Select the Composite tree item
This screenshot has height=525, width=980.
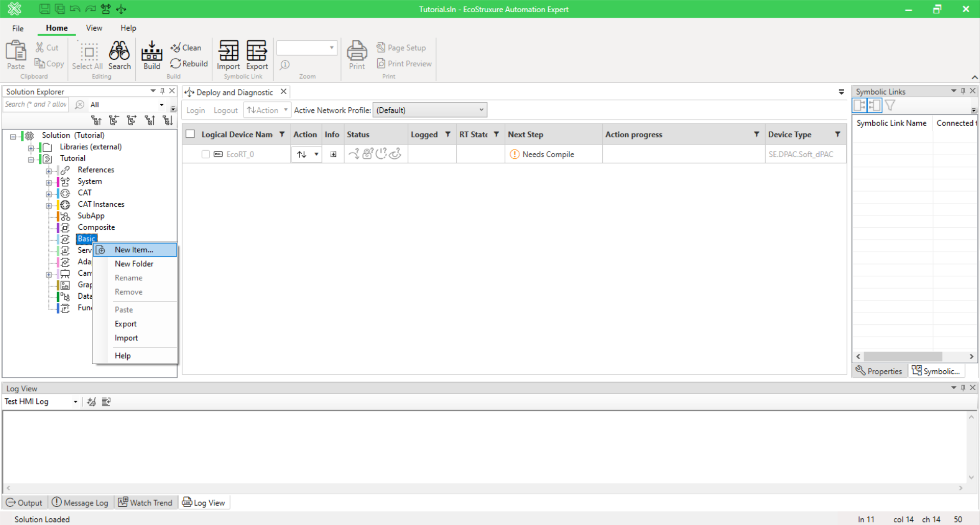[x=96, y=227]
